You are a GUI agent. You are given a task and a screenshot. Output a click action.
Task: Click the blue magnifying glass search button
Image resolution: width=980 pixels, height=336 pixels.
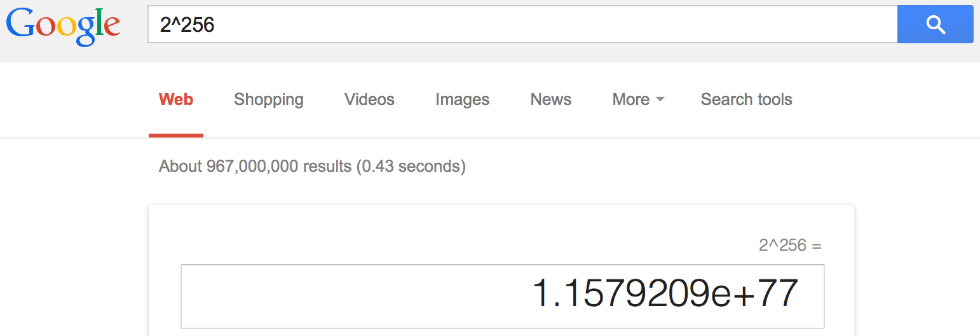coord(935,25)
